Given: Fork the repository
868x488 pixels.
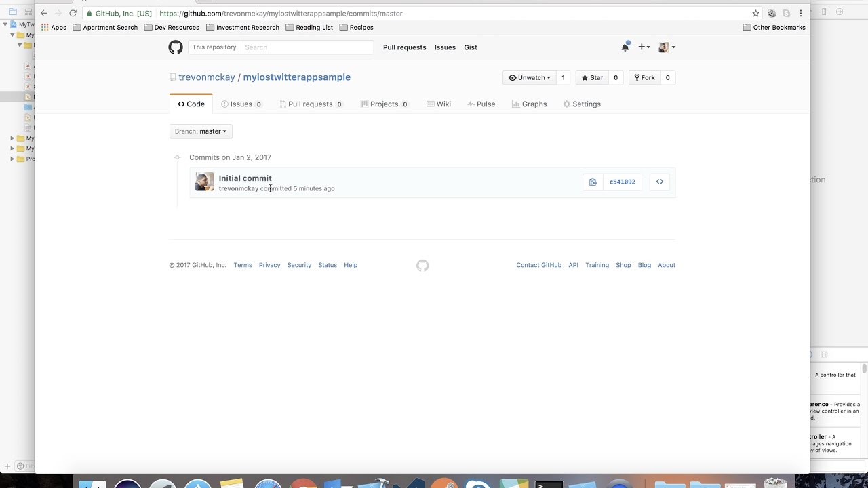Looking at the screenshot, I should (644, 78).
